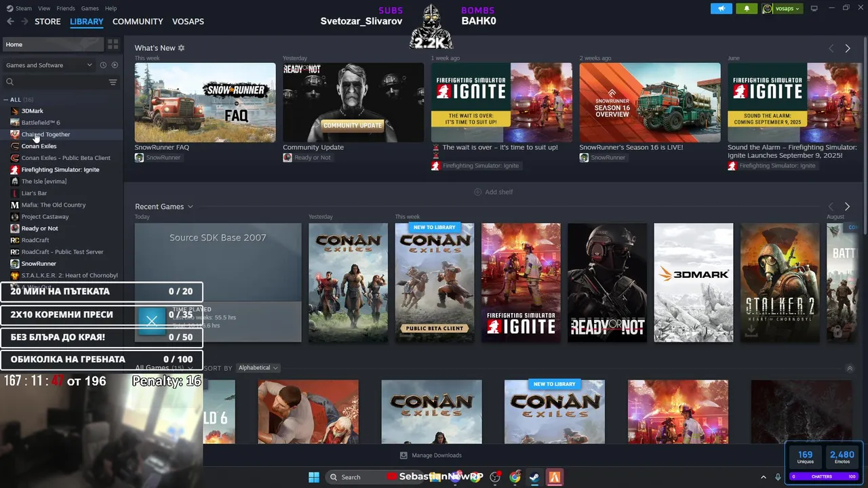Viewport: 868px width, 488px height.
Task: Open Games and Software filter dropdown
Action: 49,65
